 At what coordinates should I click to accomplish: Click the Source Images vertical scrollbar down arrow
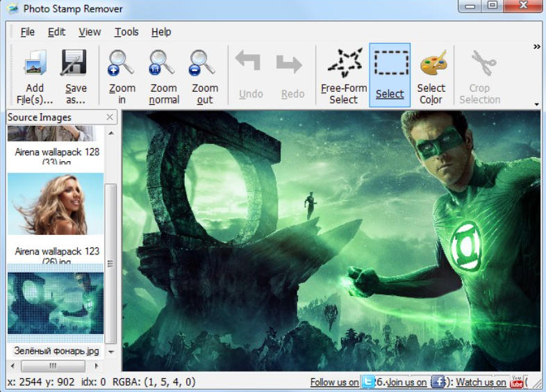pos(111,352)
